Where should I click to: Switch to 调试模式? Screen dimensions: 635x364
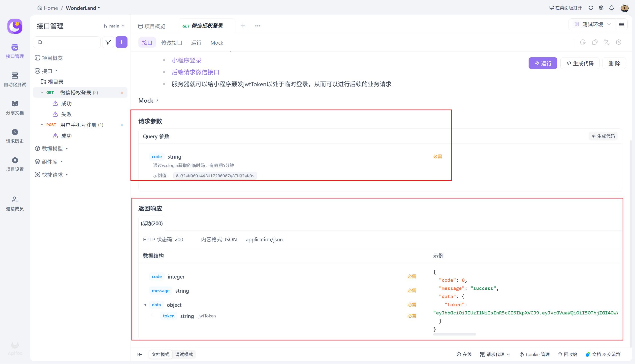point(184,354)
